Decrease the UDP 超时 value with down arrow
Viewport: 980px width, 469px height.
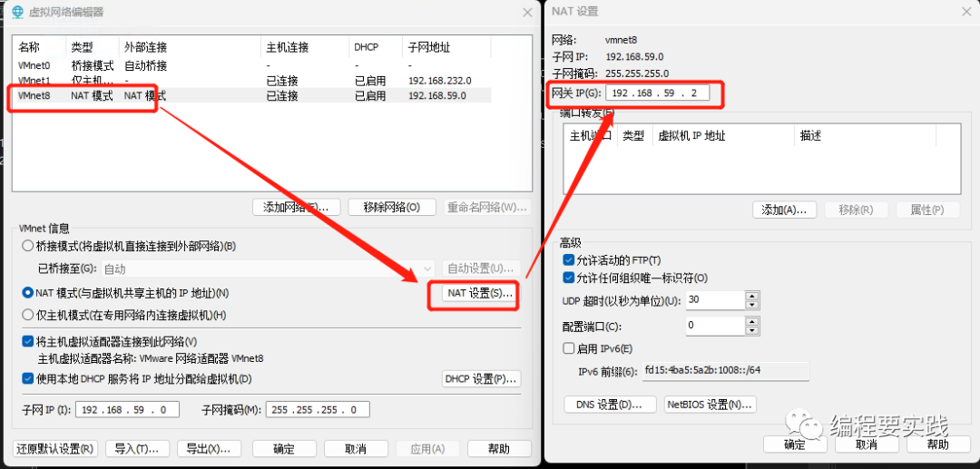pos(752,305)
